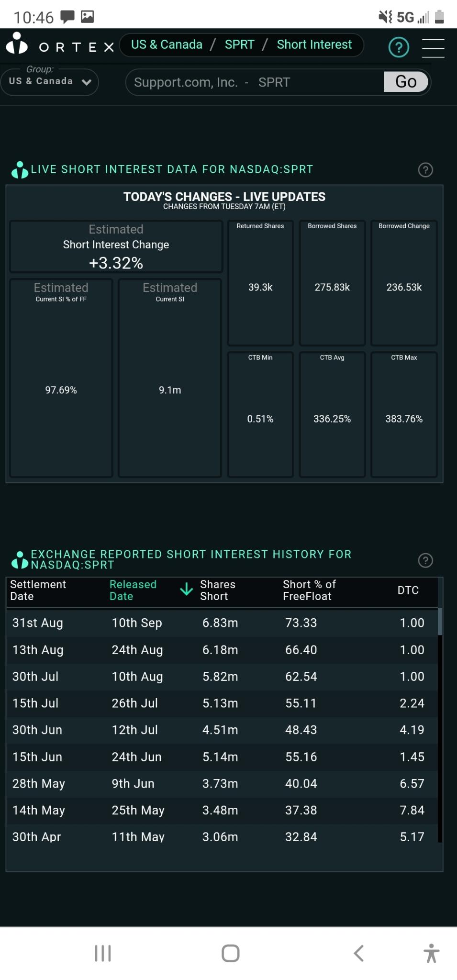
Task: Toggle the Released Date sort arrow
Action: pyautogui.click(x=186, y=590)
